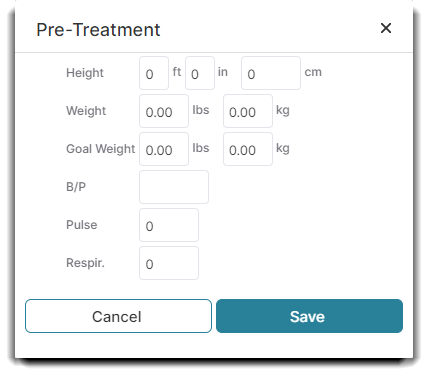
Task: Focus the B/P blood pressure field
Action: click(x=174, y=187)
